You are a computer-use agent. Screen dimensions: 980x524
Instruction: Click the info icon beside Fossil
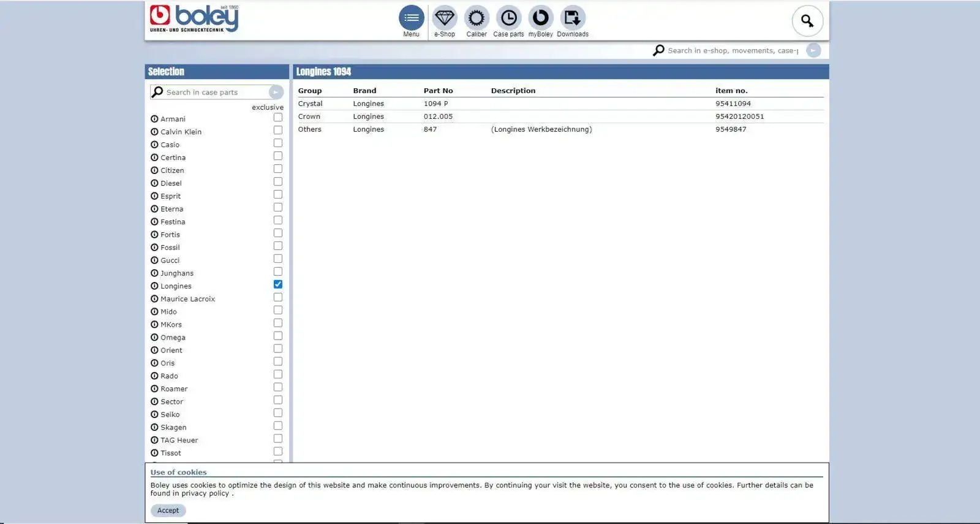pyautogui.click(x=154, y=248)
